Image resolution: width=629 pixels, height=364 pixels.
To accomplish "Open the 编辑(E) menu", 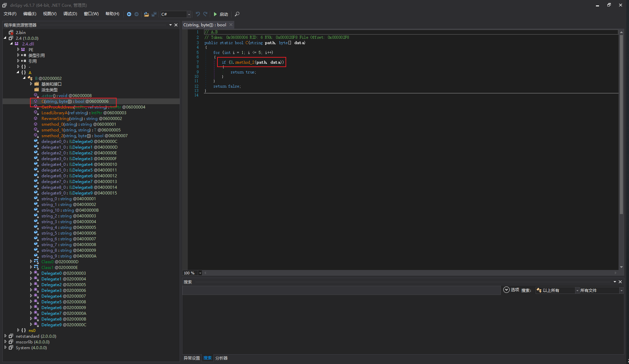I will [x=30, y=14].
